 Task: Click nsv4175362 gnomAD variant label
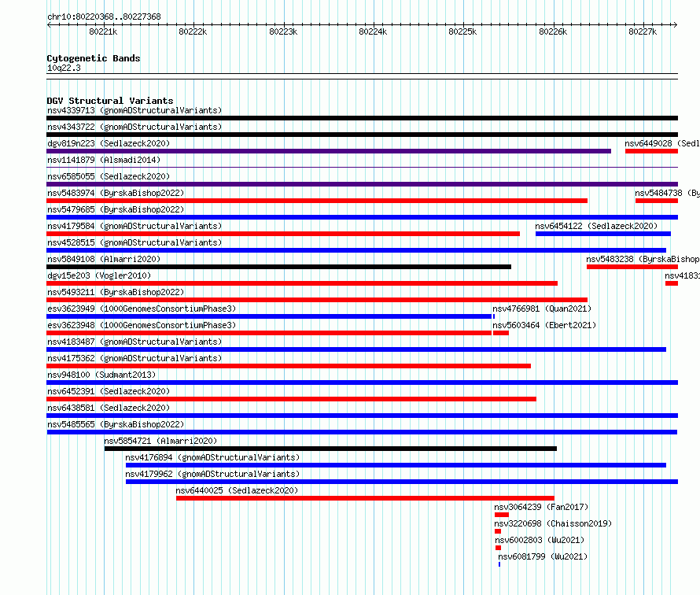(x=134, y=358)
